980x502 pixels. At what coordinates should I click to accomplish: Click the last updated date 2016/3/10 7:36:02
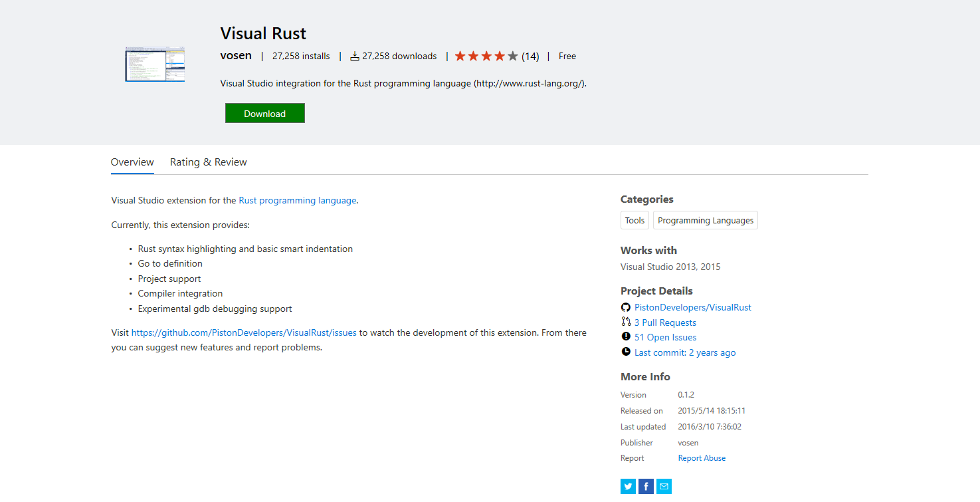point(710,427)
